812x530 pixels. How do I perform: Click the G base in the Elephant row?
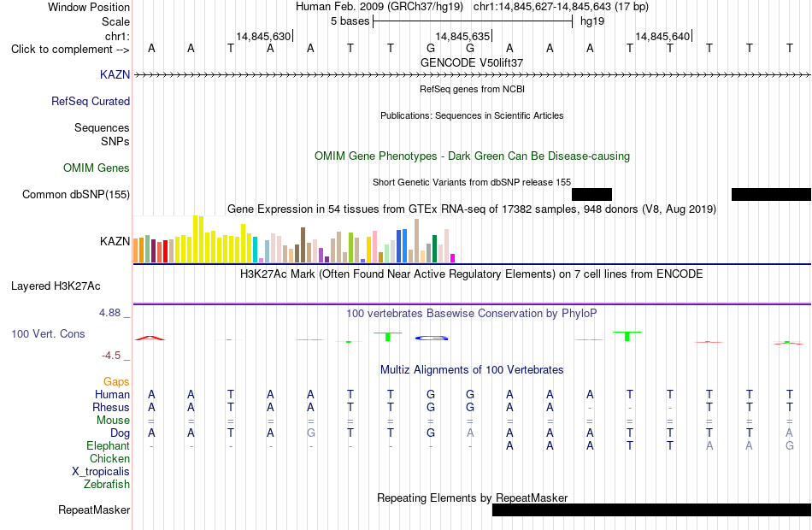[x=789, y=445]
